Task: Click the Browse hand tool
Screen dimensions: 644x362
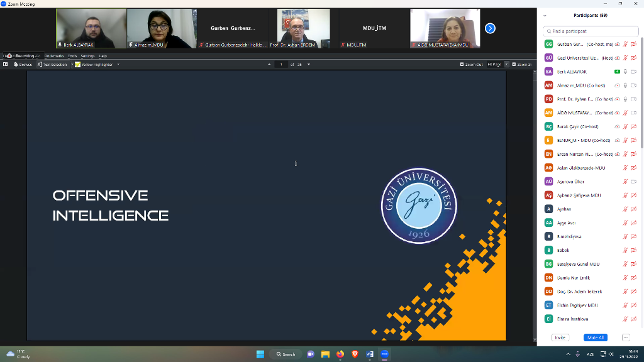Action: [22, 64]
